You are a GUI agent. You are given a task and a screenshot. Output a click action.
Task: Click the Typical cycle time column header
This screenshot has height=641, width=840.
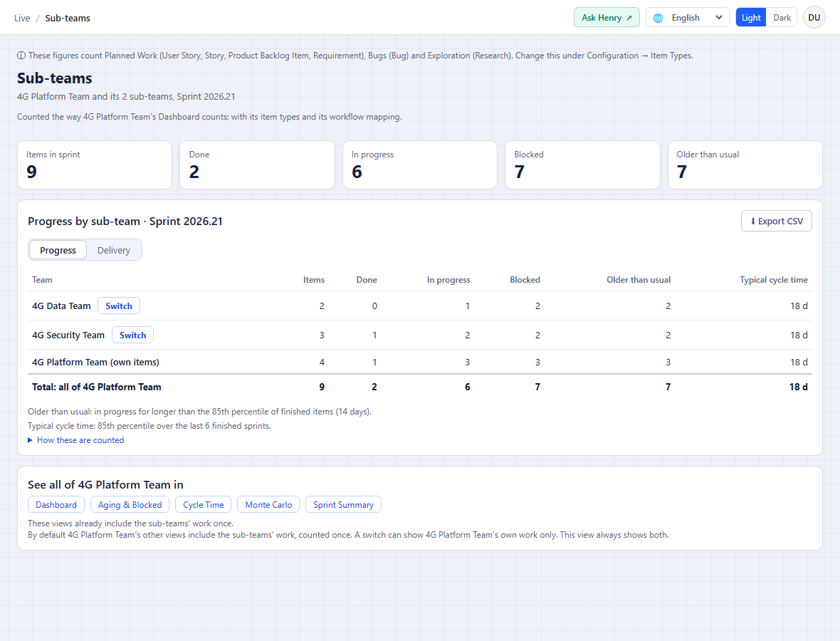point(774,280)
